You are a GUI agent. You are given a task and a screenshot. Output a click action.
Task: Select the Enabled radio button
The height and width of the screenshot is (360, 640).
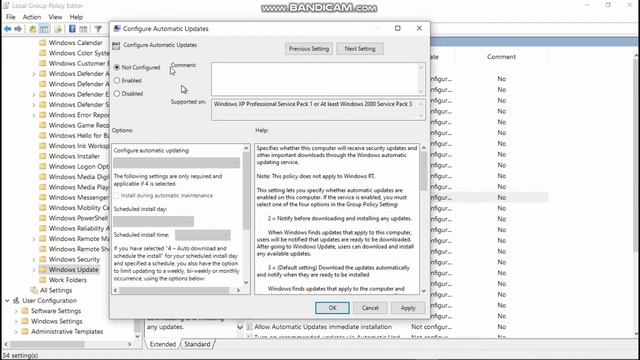click(117, 80)
